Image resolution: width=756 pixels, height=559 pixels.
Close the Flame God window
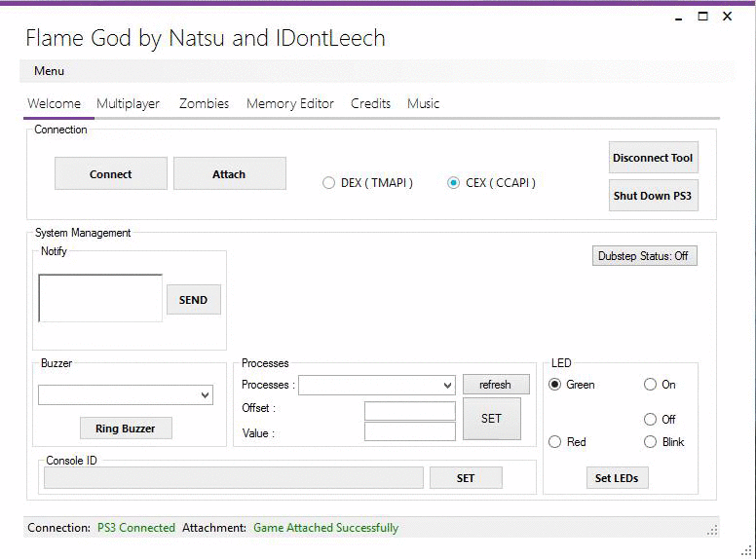click(x=728, y=17)
